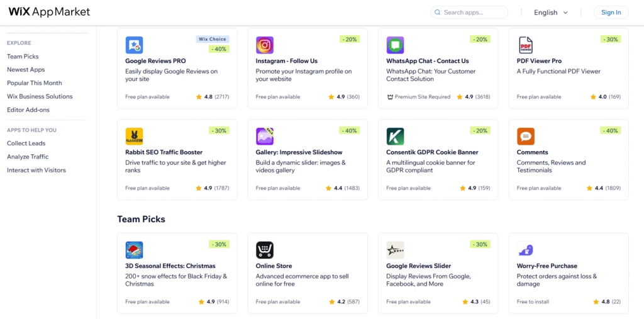This screenshot has width=644, height=319.
Task: Click the PDF Viewer Pro app icon
Action: [x=526, y=45]
